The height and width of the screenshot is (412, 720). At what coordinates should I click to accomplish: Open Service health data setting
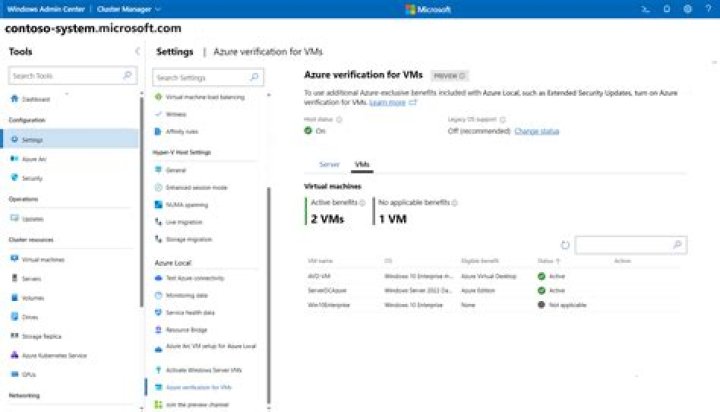[x=190, y=312]
